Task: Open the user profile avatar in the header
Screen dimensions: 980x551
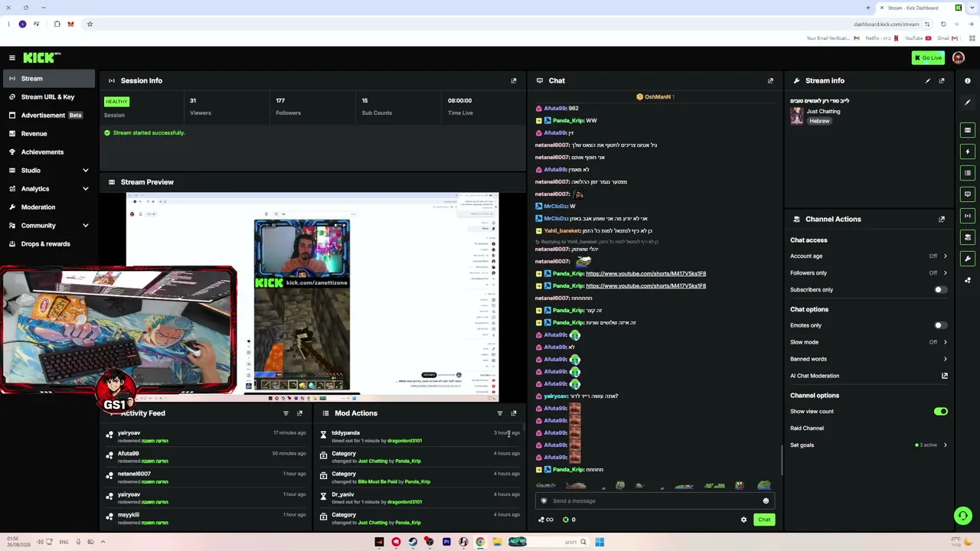Action: click(x=959, y=57)
